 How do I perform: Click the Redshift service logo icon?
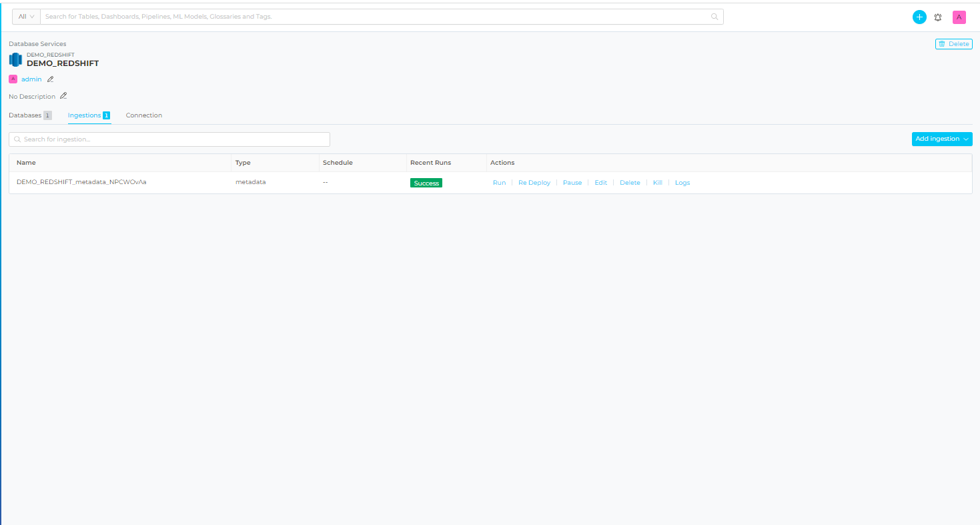pos(15,60)
